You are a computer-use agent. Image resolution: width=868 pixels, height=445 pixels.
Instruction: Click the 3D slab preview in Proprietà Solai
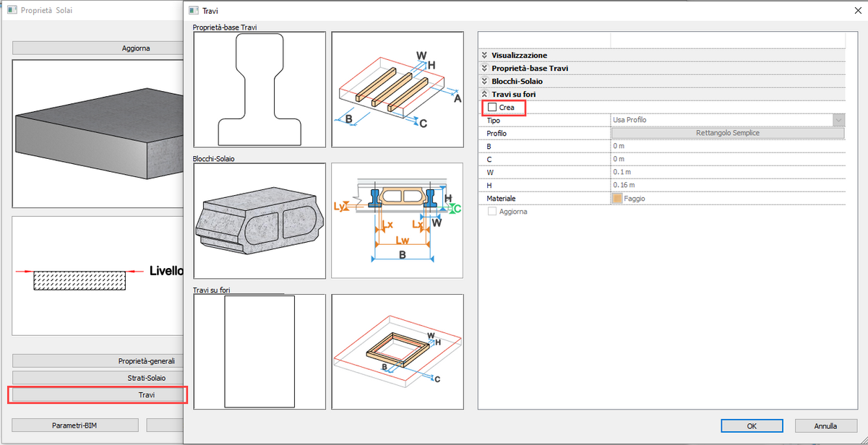pyautogui.click(x=98, y=134)
